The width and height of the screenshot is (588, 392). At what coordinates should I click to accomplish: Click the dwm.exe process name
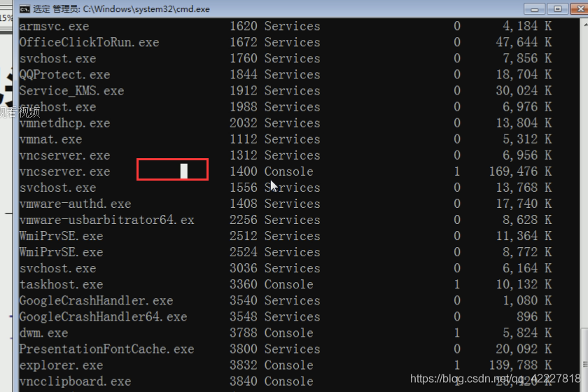44,332
